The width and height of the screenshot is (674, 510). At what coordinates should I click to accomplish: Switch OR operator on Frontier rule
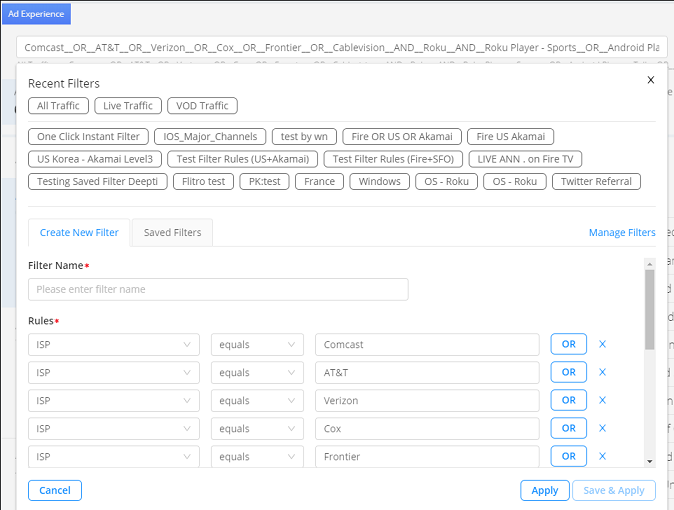click(x=568, y=456)
